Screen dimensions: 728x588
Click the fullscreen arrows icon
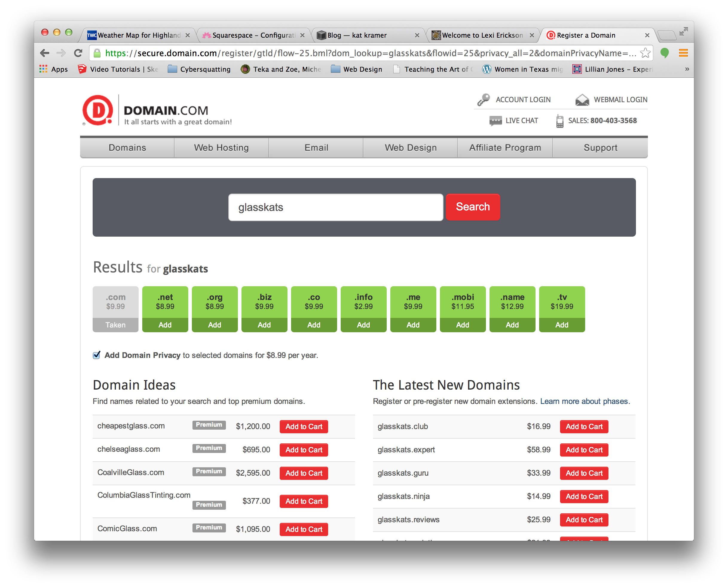(683, 31)
